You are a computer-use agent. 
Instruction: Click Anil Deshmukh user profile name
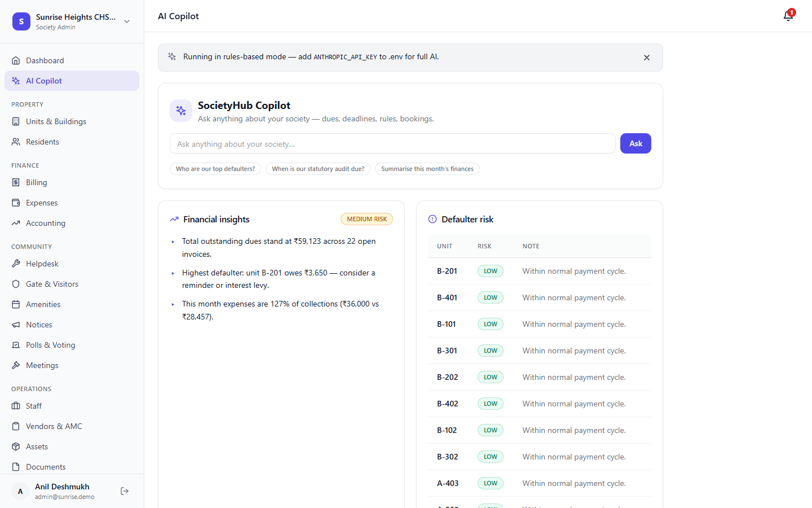(x=62, y=487)
